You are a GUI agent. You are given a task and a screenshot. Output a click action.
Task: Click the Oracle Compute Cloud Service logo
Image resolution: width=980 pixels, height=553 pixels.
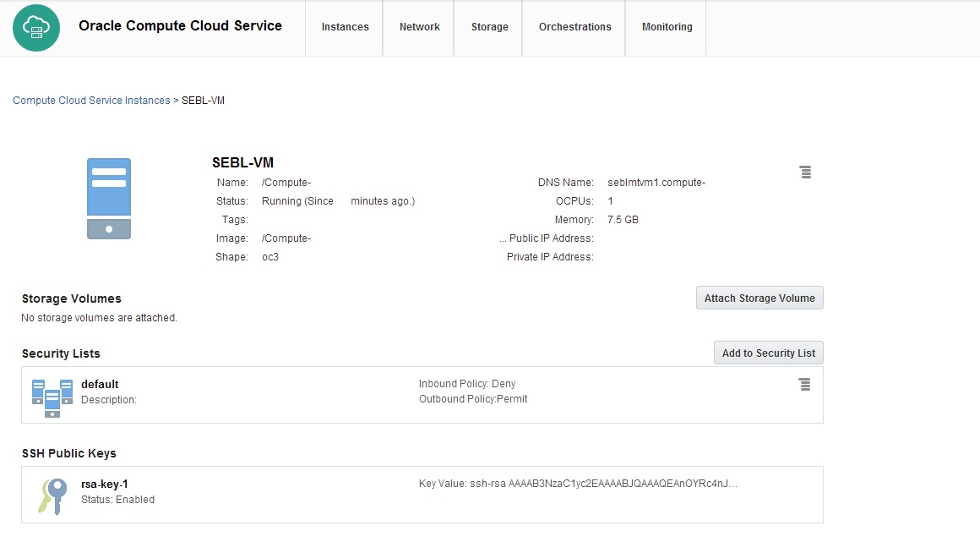tap(35, 28)
